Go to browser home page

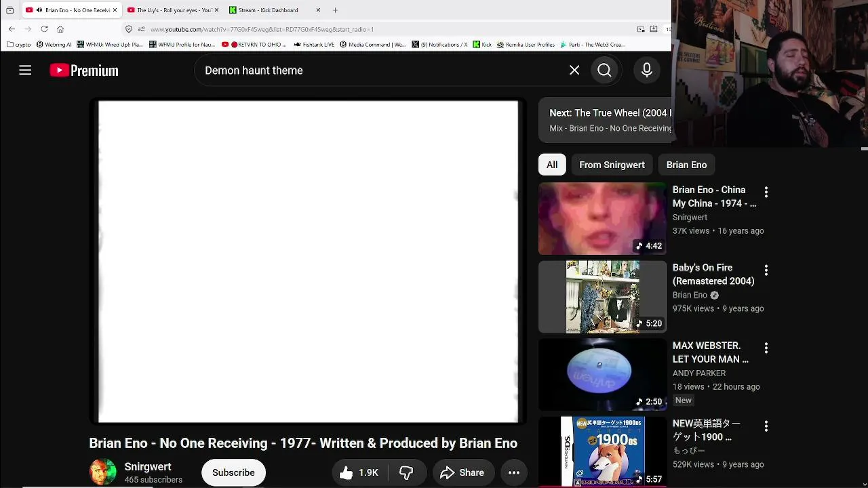pyautogui.click(x=60, y=29)
